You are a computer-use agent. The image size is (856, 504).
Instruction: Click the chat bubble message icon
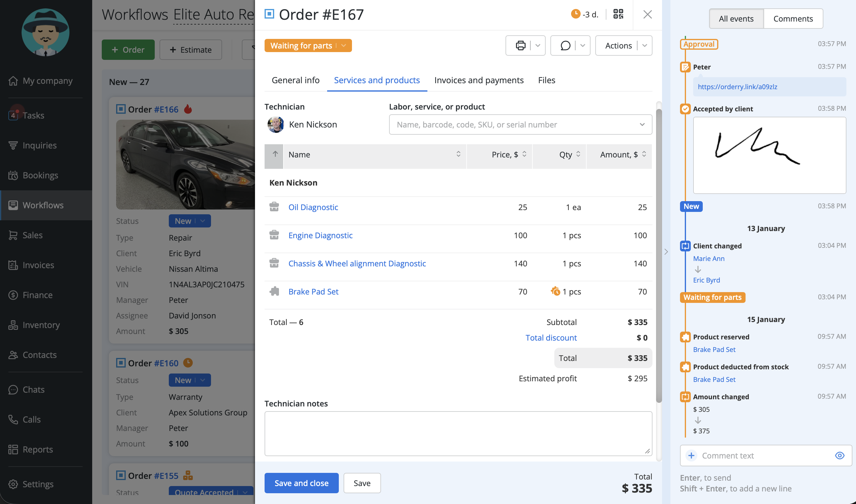(565, 45)
